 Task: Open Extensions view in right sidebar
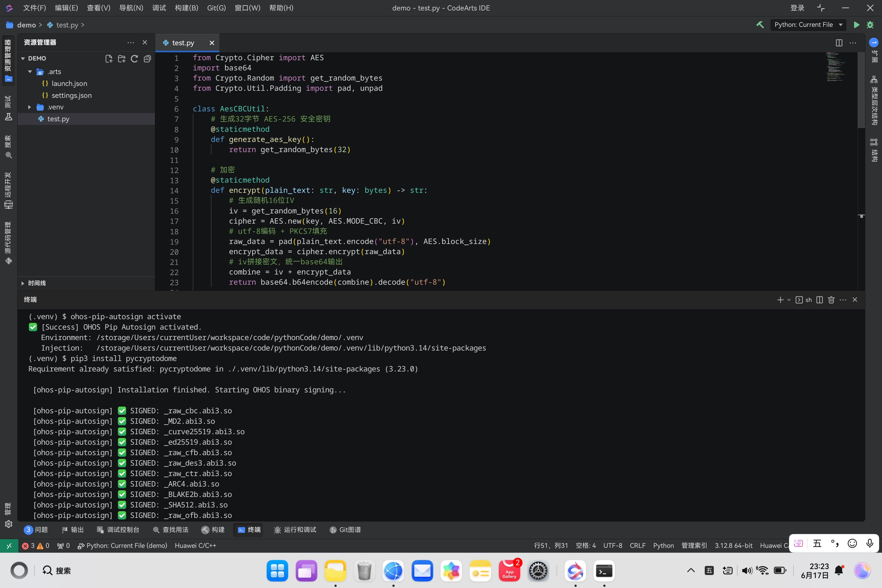click(874, 50)
